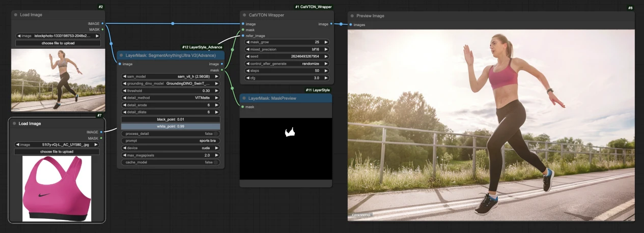This screenshot has width=644, height=233.
Task: Increase detail_dilate with right arrow
Action: click(x=217, y=112)
